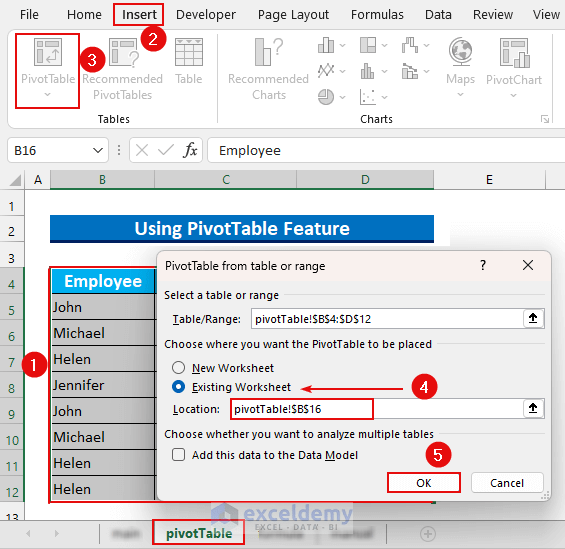
Task: Open the formula bar options dots
Action: [119, 150]
